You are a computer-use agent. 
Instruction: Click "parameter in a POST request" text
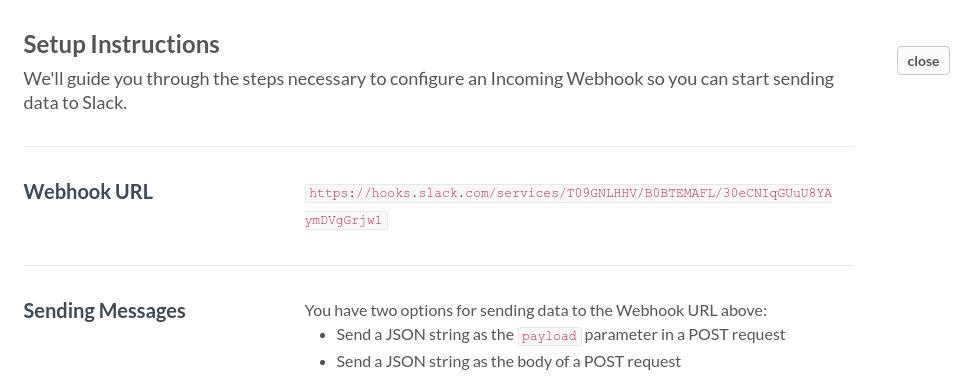685,335
